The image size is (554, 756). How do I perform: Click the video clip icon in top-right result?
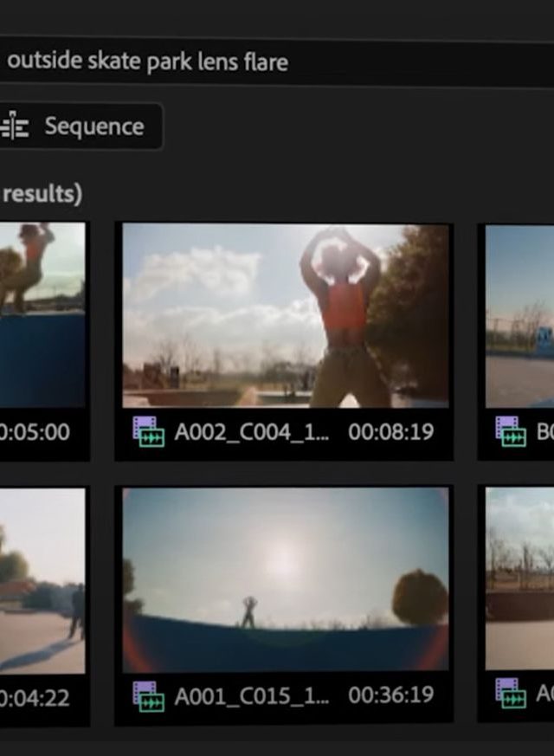tap(511, 431)
